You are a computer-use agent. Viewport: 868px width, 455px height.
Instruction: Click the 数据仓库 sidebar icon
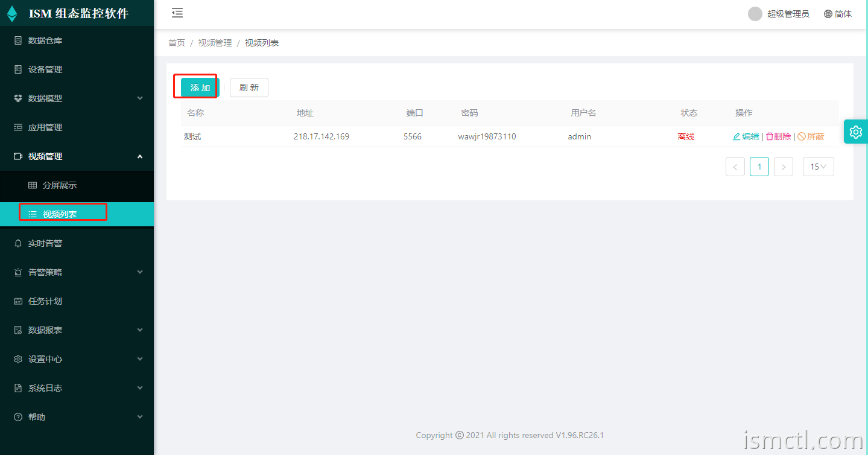click(18, 40)
